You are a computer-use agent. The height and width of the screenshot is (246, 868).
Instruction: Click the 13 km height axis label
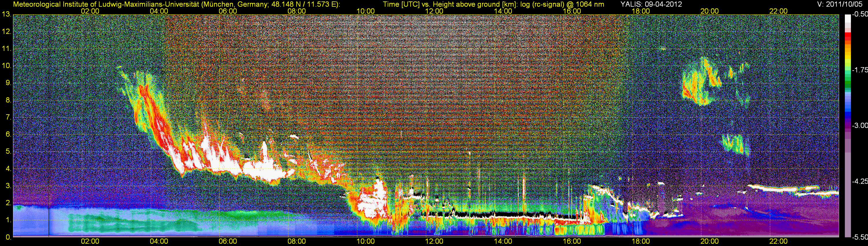(6, 14)
